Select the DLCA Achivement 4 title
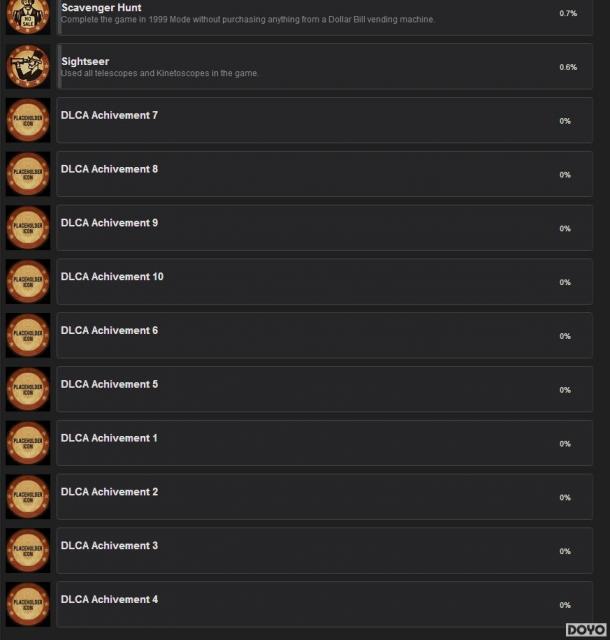The image size is (610, 640). (109, 600)
